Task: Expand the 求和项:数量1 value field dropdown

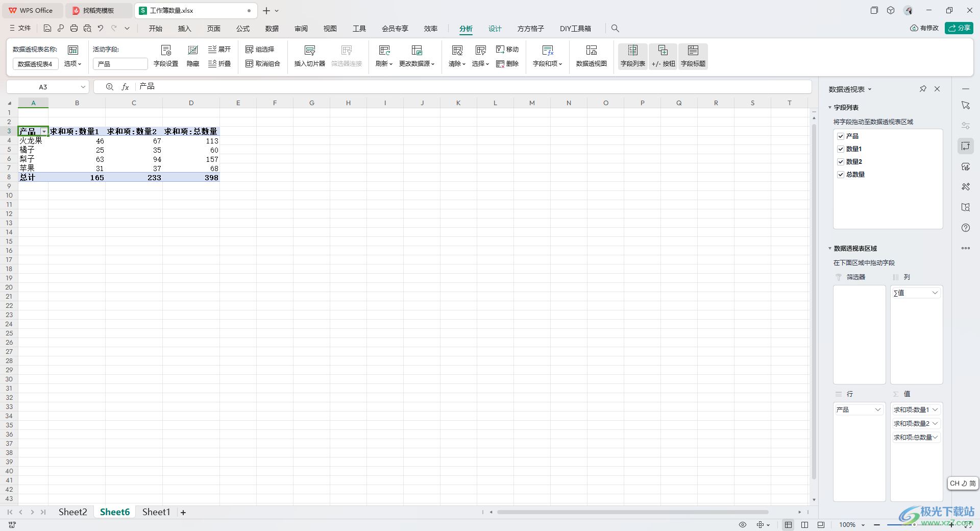Action: pyautogui.click(x=935, y=410)
